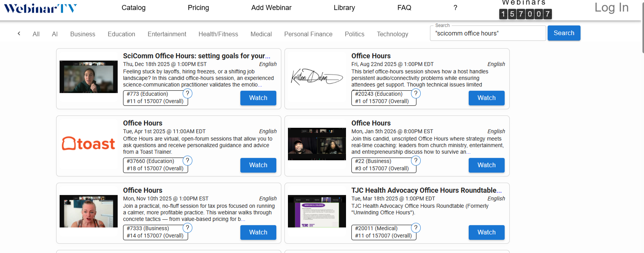This screenshot has height=253, width=644.
Task: Open the Kristen Dolan signature thumbnail
Action: coord(317,77)
